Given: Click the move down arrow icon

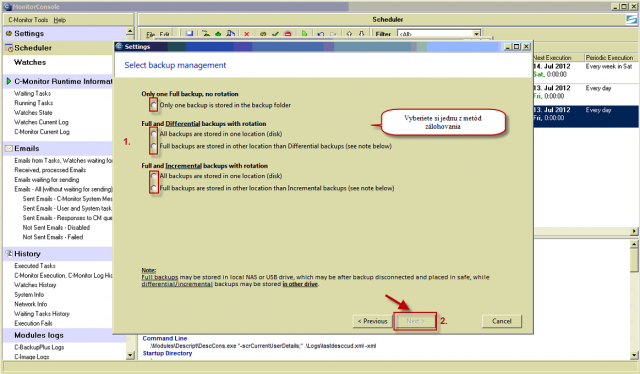Looking at the screenshot, I should tap(362, 34).
